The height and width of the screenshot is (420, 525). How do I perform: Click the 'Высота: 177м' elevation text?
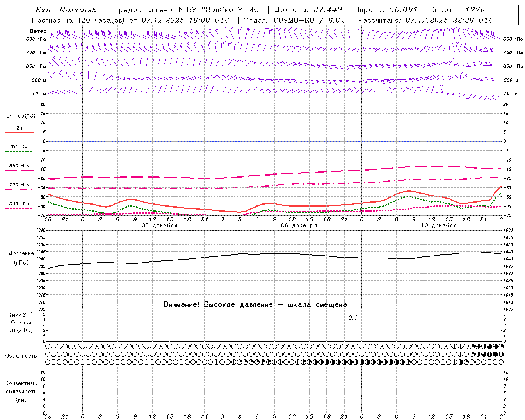pyautogui.click(x=457, y=10)
